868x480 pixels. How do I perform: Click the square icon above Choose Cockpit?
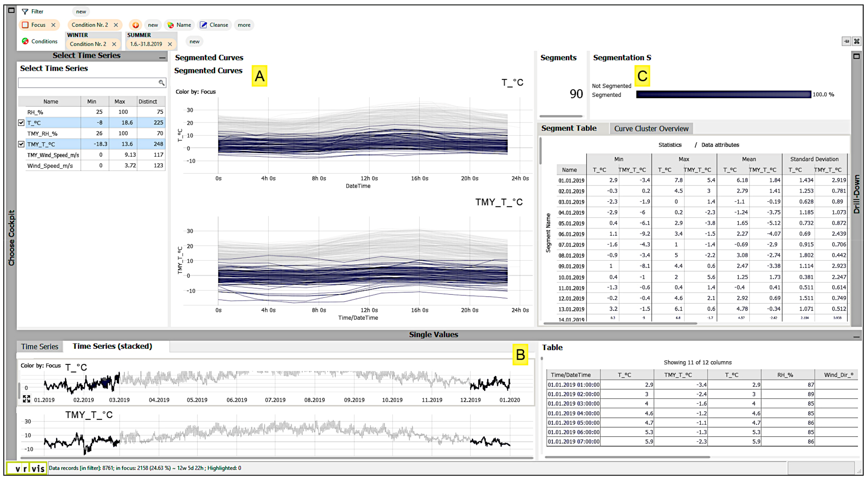pos(11,10)
